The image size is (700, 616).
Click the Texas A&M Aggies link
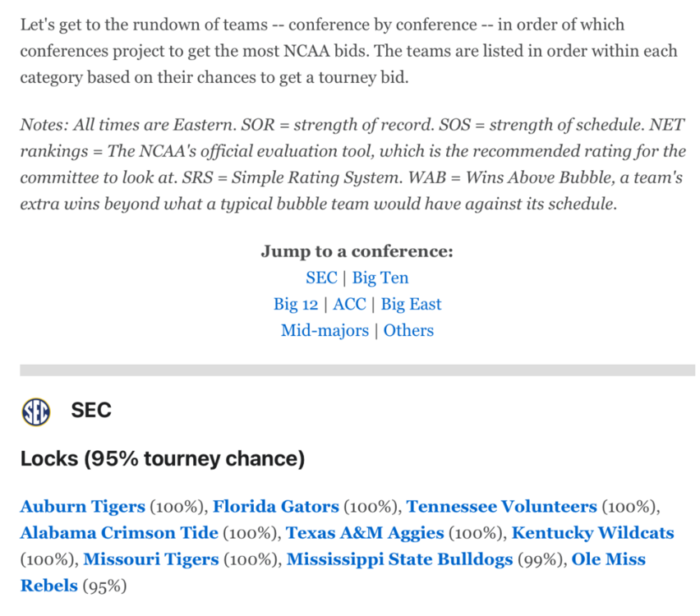point(365,533)
